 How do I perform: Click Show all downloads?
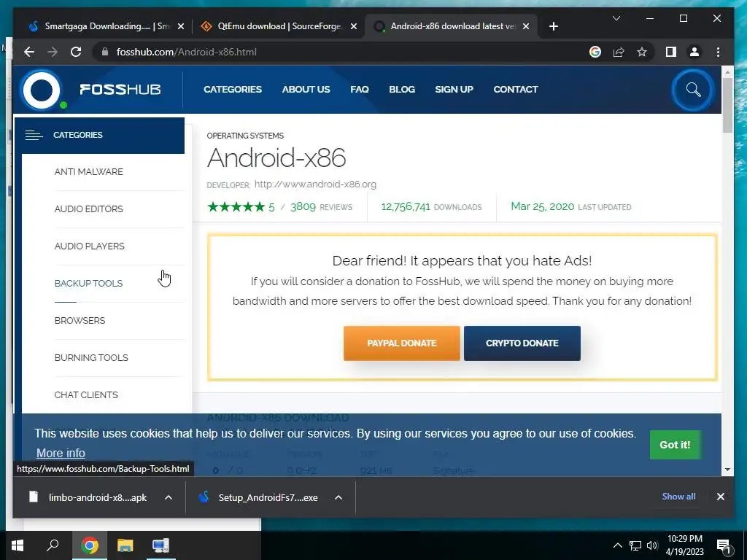coord(678,497)
